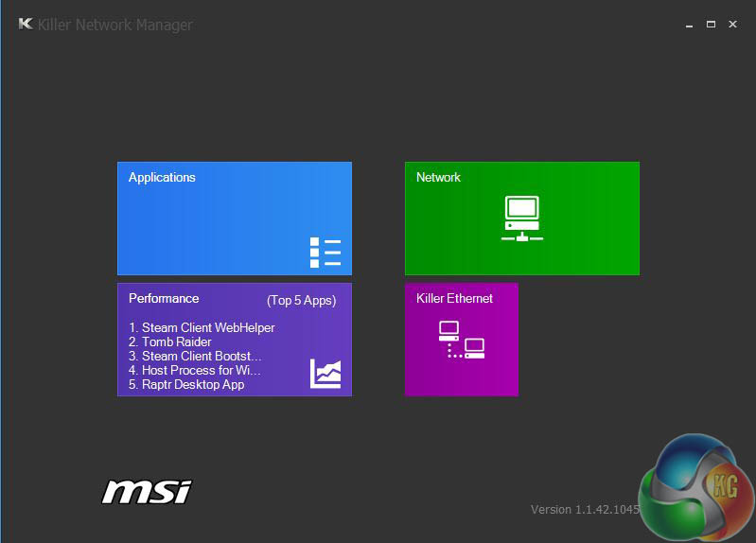The width and height of the screenshot is (756, 543).
Task: Open the Performance tile heading
Action: coord(164,299)
